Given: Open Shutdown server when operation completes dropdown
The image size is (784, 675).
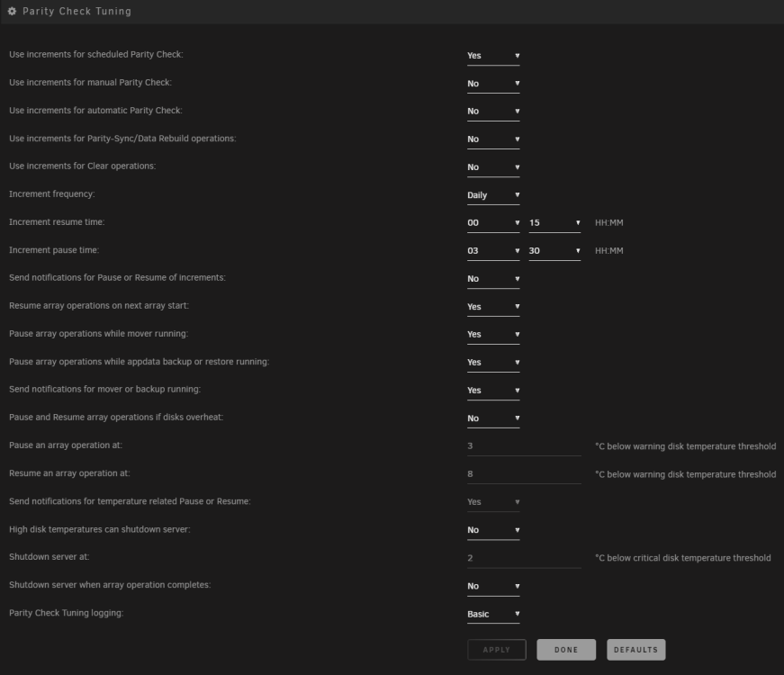Looking at the screenshot, I should pos(493,586).
